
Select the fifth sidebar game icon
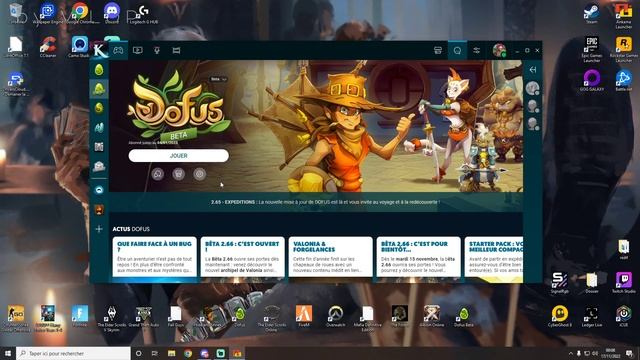pyautogui.click(x=99, y=147)
